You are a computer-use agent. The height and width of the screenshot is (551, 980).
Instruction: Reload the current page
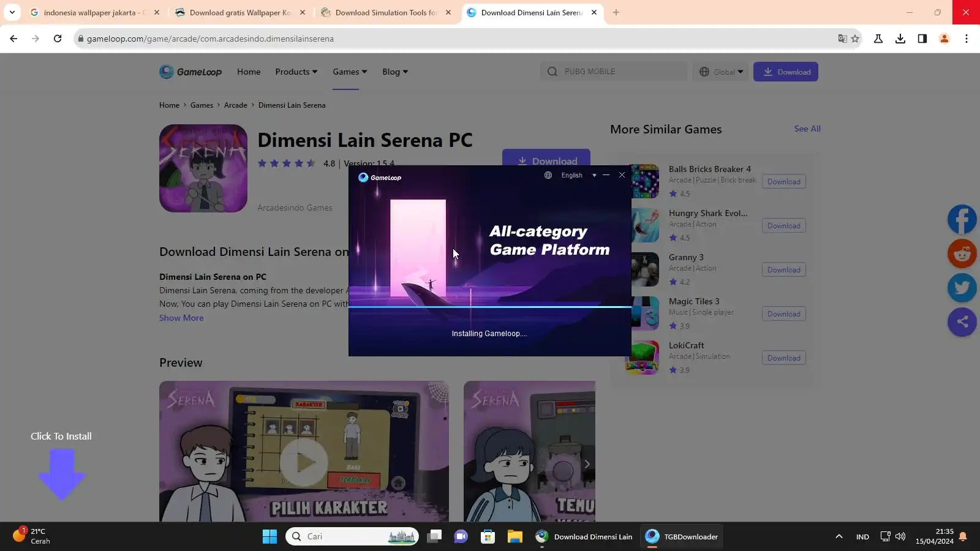coord(58,39)
